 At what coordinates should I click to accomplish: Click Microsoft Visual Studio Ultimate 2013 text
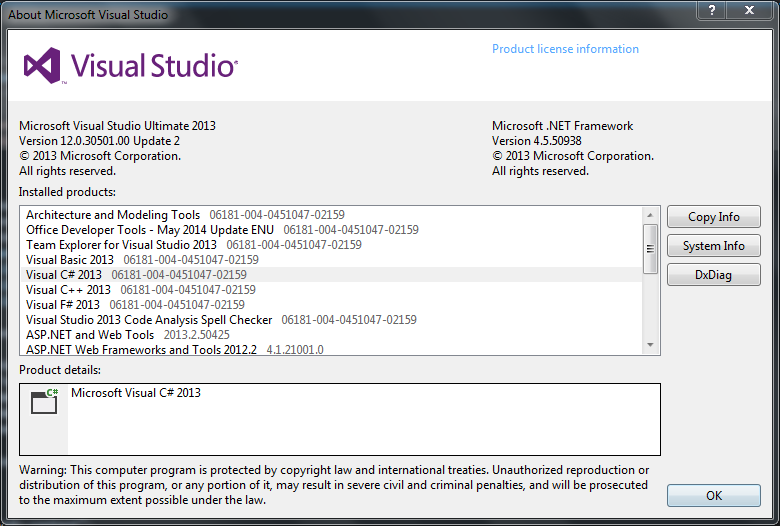tap(117, 126)
